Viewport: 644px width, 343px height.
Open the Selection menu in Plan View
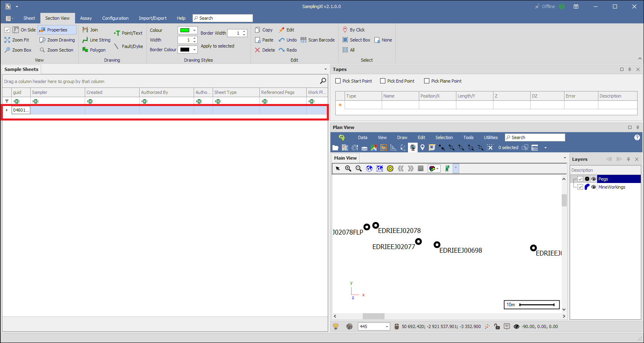pos(444,137)
